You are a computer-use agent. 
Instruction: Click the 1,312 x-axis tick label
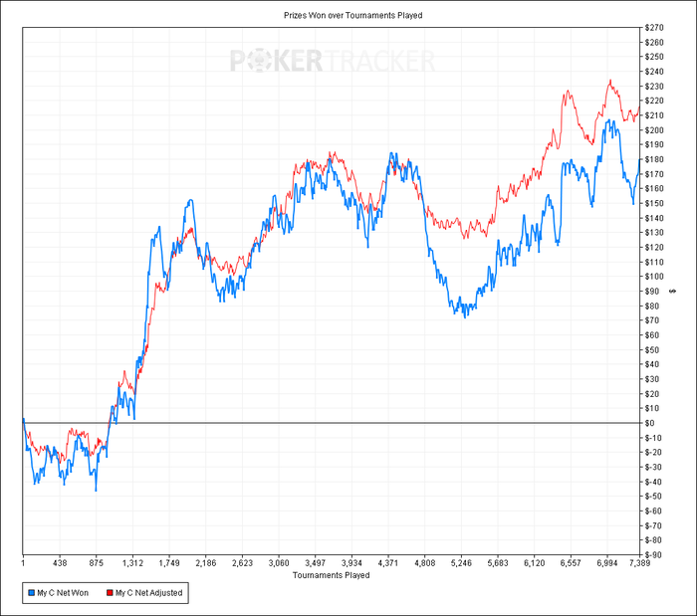click(x=132, y=563)
